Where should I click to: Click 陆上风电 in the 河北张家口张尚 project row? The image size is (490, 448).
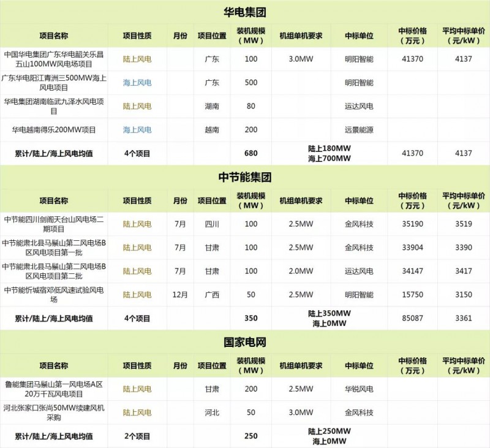click(137, 412)
